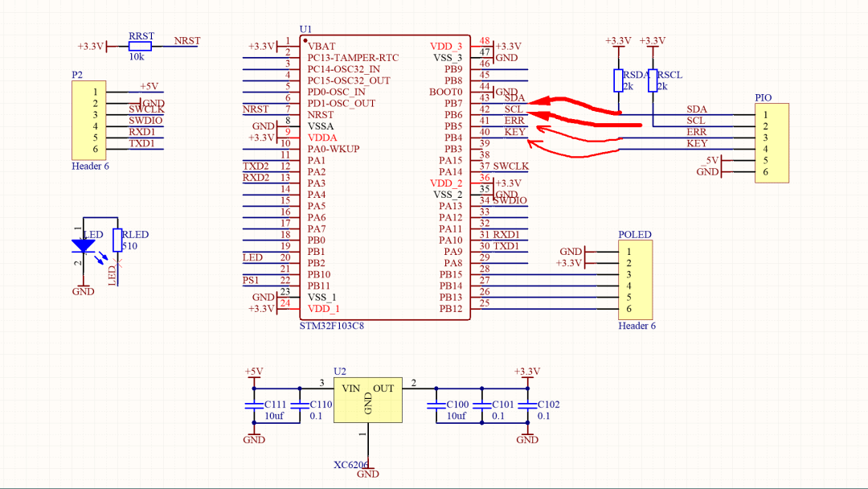The image size is (868, 489).
Task: Select the STM32F103C8 chip body
Action: (x=385, y=177)
